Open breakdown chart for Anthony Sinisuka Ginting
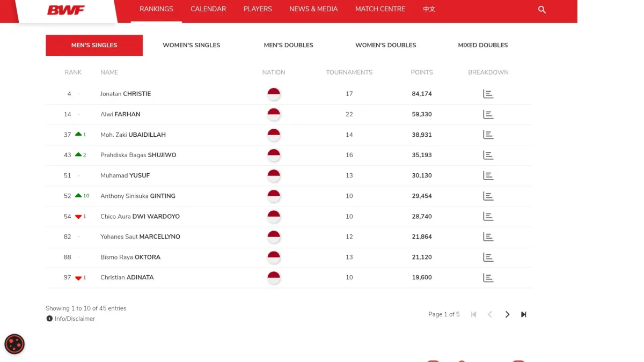The height and width of the screenshot is (362, 644). (488, 196)
